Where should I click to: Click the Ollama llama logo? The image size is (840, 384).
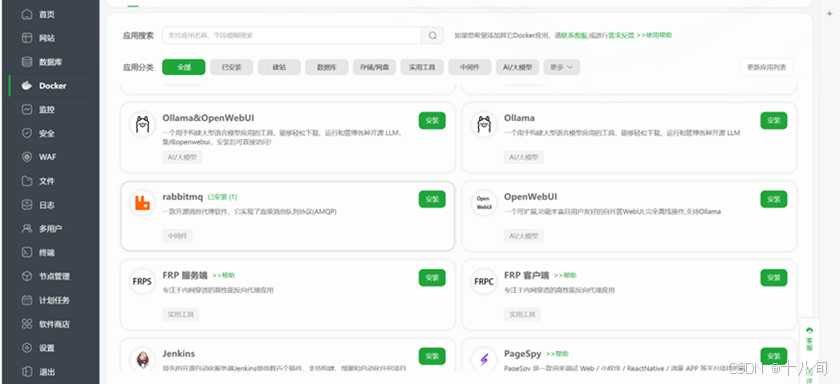click(484, 124)
